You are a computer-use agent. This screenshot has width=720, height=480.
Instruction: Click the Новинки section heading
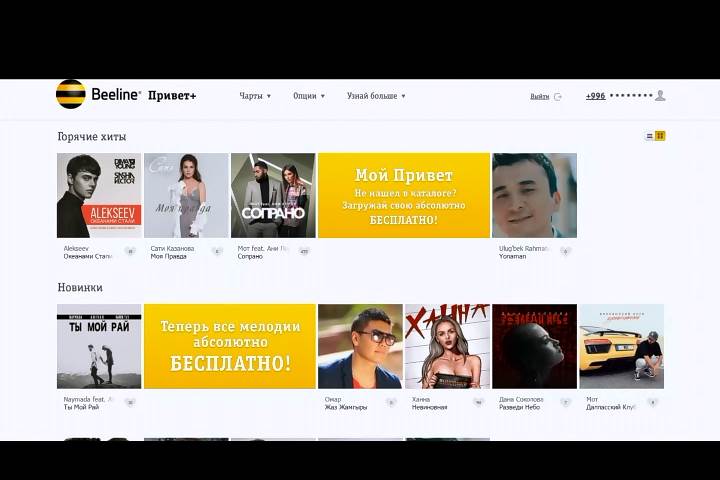click(80, 288)
